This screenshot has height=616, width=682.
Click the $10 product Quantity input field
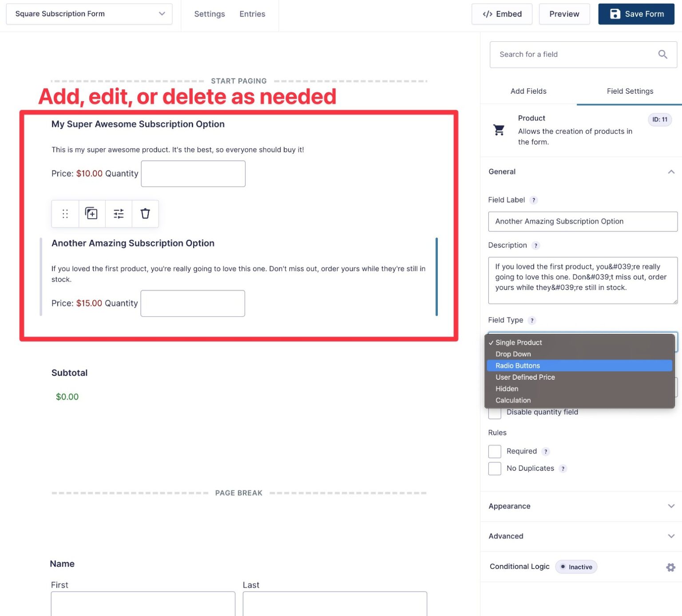coord(193,173)
